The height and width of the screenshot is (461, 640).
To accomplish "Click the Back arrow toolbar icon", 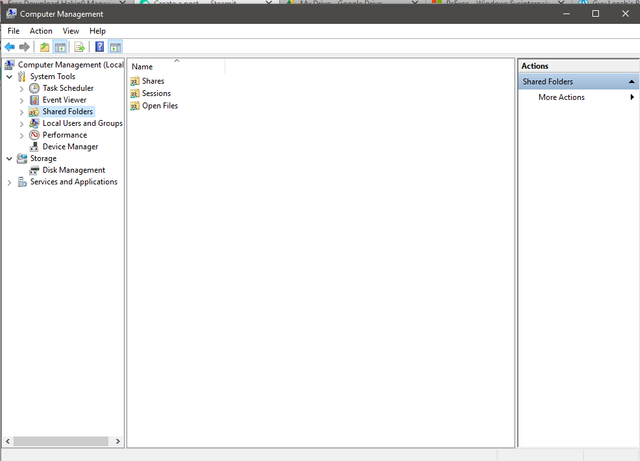I will point(10,47).
